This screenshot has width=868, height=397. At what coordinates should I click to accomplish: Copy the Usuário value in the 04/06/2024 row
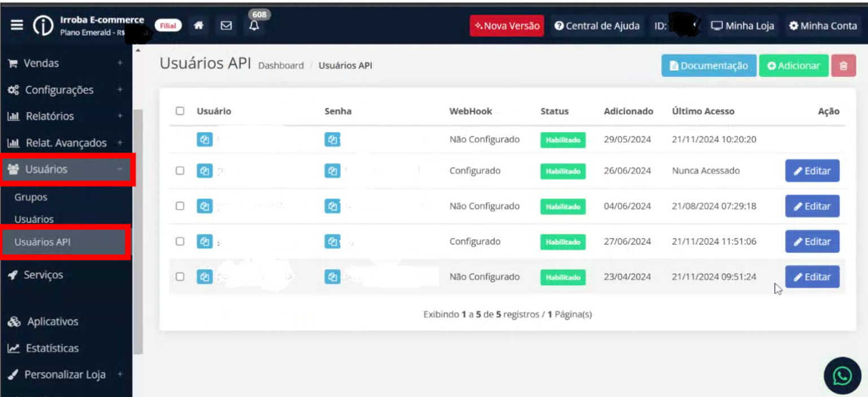coord(205,207)
